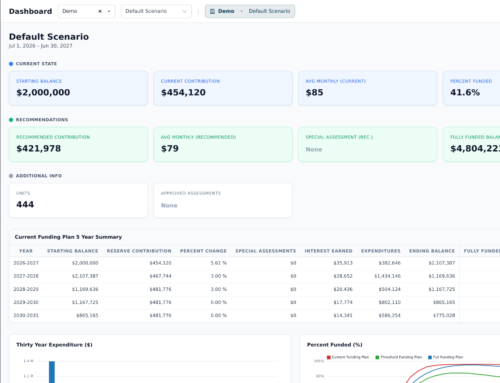Select the 2026-2027 row year cell
This screenshot has height=383, width=500.
pyautogui.click(x=26, y=263)
